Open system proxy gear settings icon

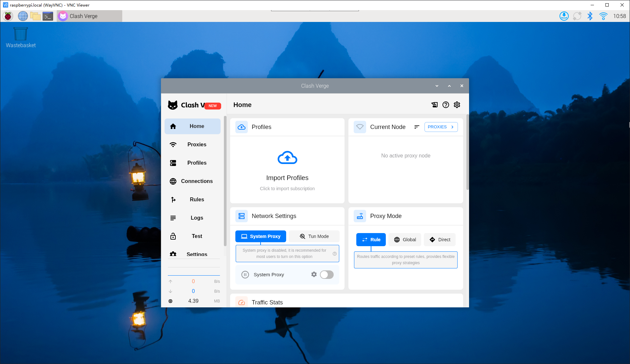pos(314,274)
